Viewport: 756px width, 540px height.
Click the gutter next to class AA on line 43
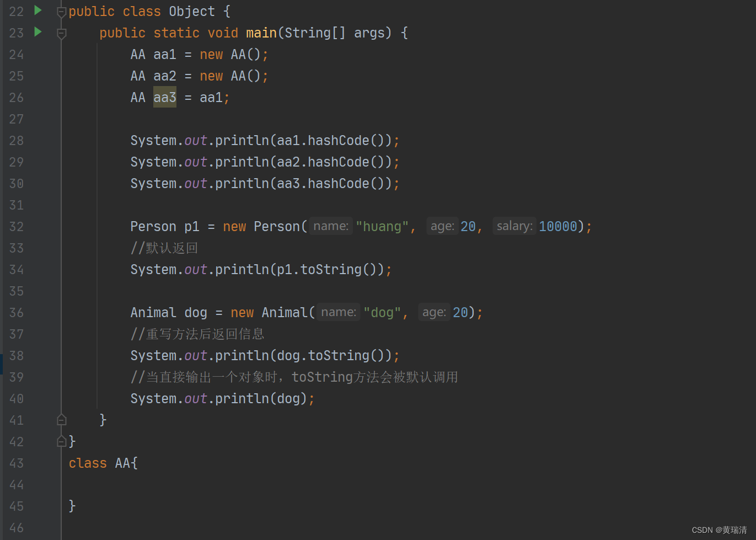50,463
